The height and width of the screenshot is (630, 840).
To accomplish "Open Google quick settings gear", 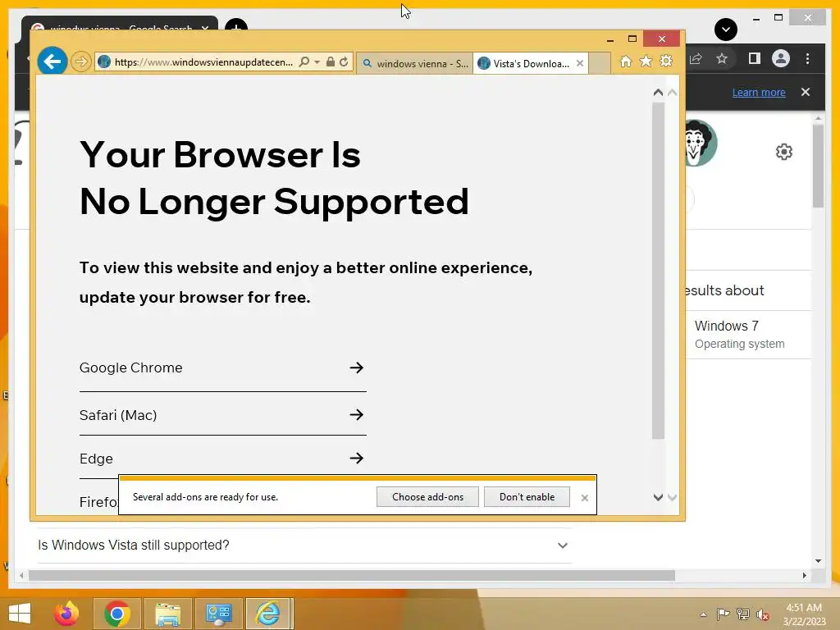I will click(x=783, y=152).
